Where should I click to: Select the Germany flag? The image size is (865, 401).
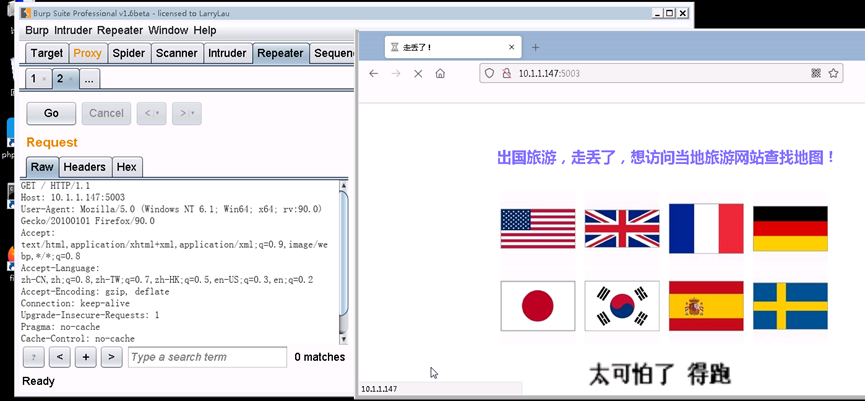(790, 228)
